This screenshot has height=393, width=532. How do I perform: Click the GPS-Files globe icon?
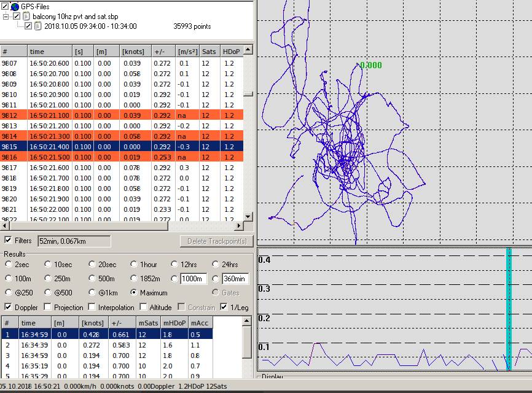click(x=15, y=7)
